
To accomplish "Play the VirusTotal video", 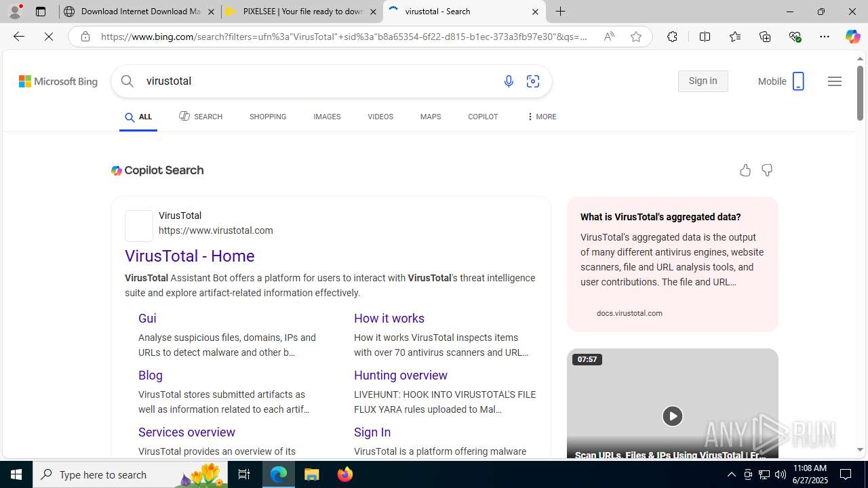I will tap(672, 416).
